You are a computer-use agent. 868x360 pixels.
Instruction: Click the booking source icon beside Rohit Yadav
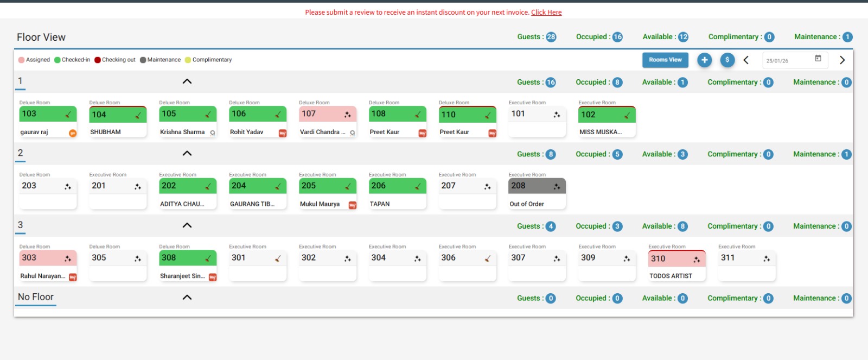click(283, 133)
